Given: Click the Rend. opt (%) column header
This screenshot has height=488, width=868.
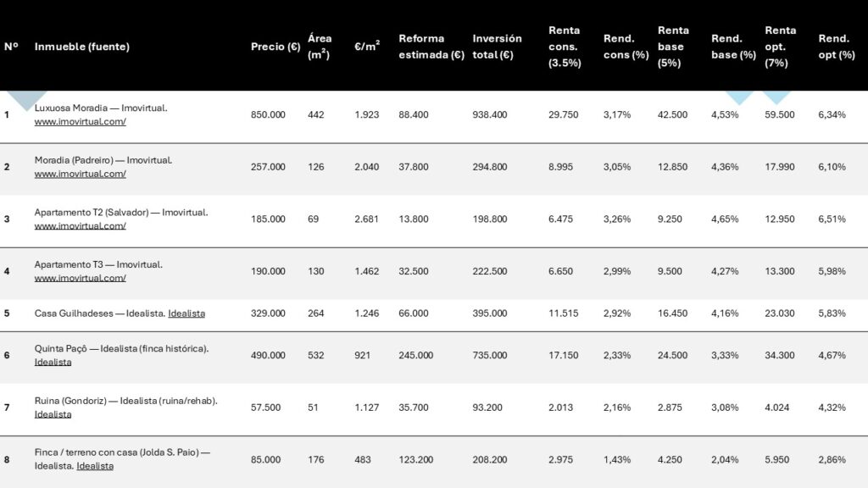Looking at the screenshot, I should click(x=836, y=47).
